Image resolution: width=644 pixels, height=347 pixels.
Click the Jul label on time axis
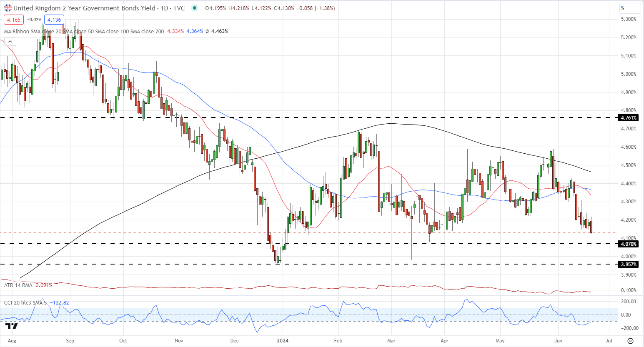click(x=609, y=341)
